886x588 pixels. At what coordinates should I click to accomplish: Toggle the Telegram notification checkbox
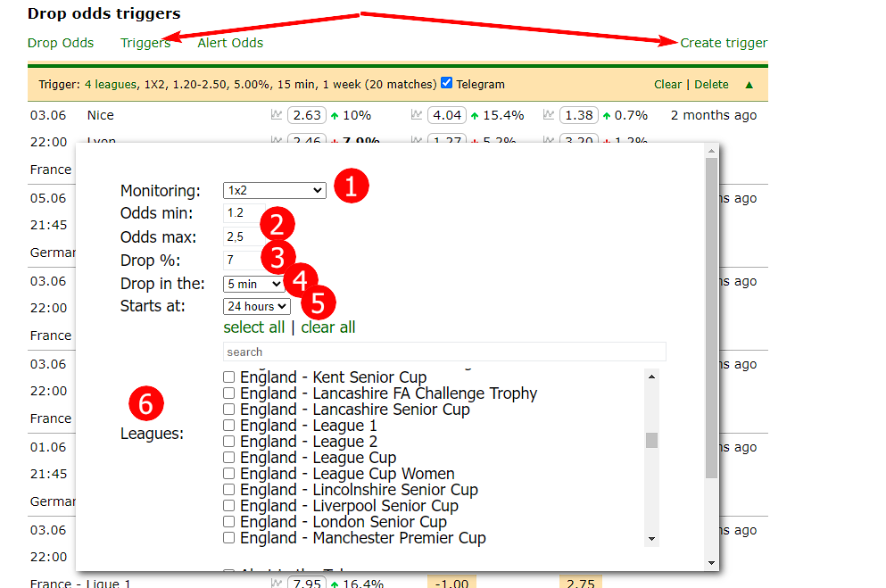pos(447,84)
